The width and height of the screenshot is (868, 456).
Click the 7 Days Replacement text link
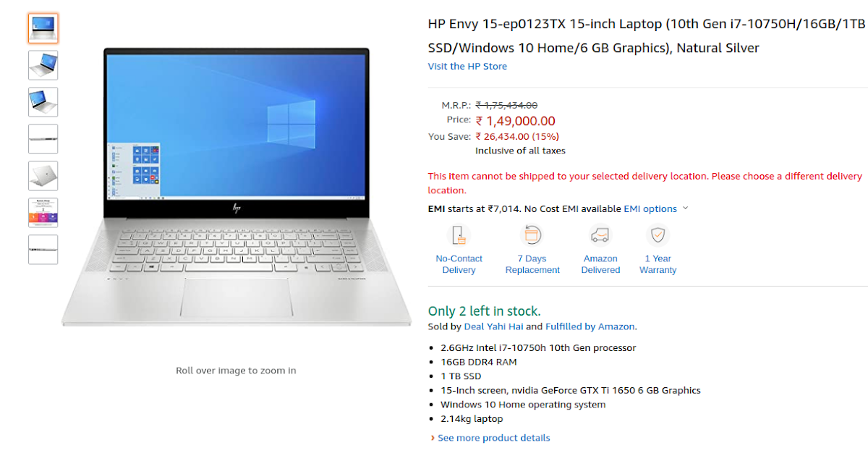click(x=532, y=264)
